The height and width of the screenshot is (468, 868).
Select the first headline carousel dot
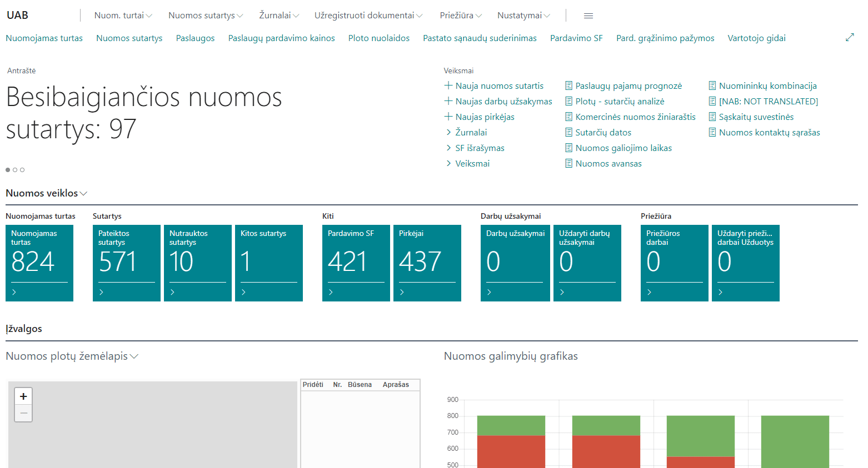click(x=8, y=170)
